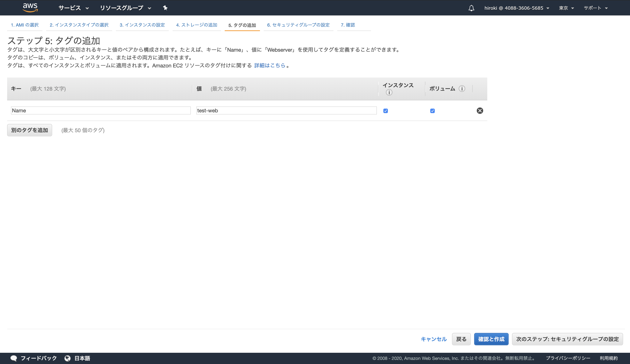630x364 pixels.
Task: Open the notifications bell
Action: (471, 8)
